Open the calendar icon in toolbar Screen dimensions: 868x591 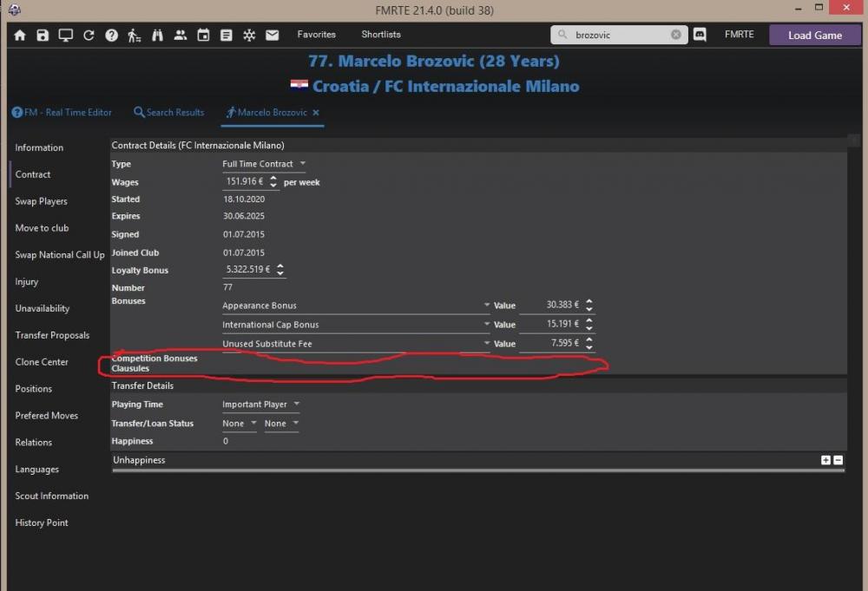pos(203,36)
